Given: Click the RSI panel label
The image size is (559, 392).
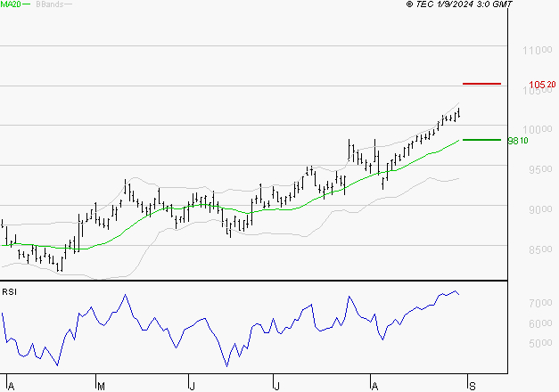Looking at the screenshot, I should click(x=9, y=292).
